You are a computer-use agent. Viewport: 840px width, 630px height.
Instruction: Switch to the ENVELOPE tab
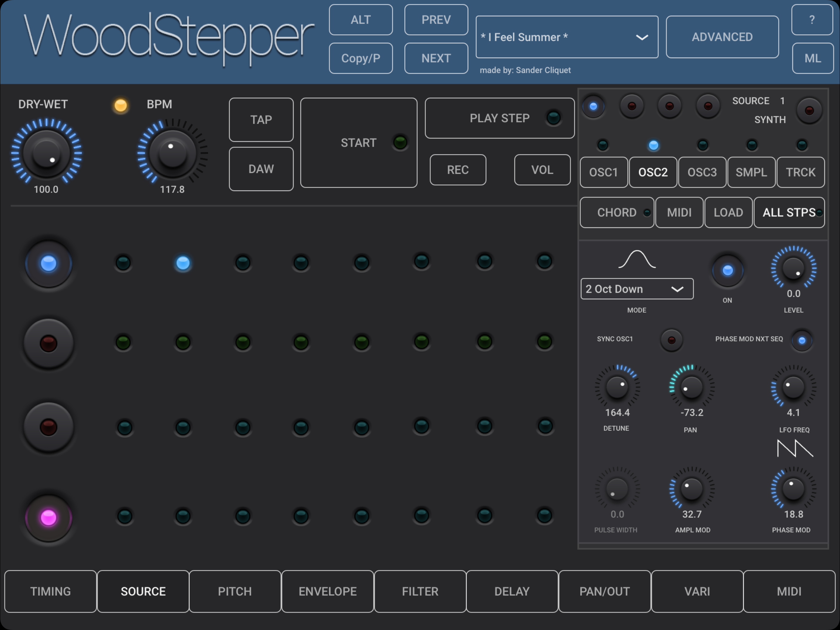pos(327,591)
